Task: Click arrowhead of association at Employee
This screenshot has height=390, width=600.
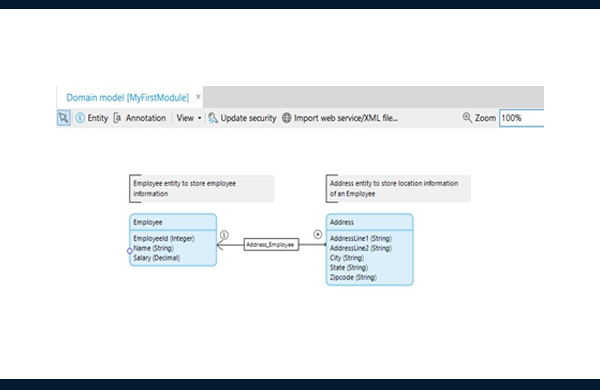Action: 220,245
